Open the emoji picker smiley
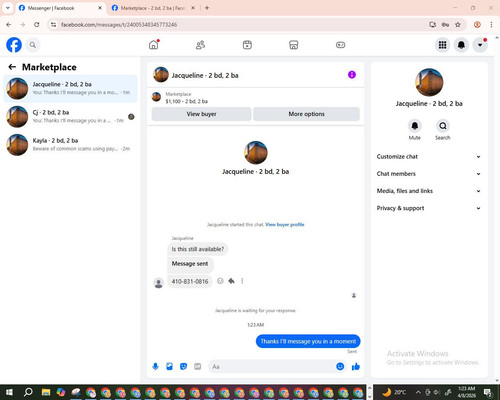The height and width of the screenshot is (400, 500). [x=340, y=367]
